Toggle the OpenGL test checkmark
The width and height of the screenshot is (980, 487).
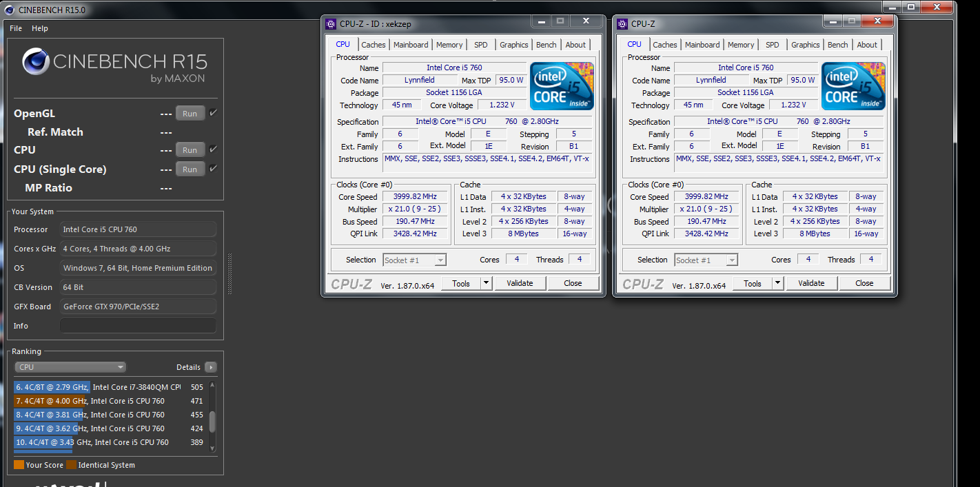[213, 113]
